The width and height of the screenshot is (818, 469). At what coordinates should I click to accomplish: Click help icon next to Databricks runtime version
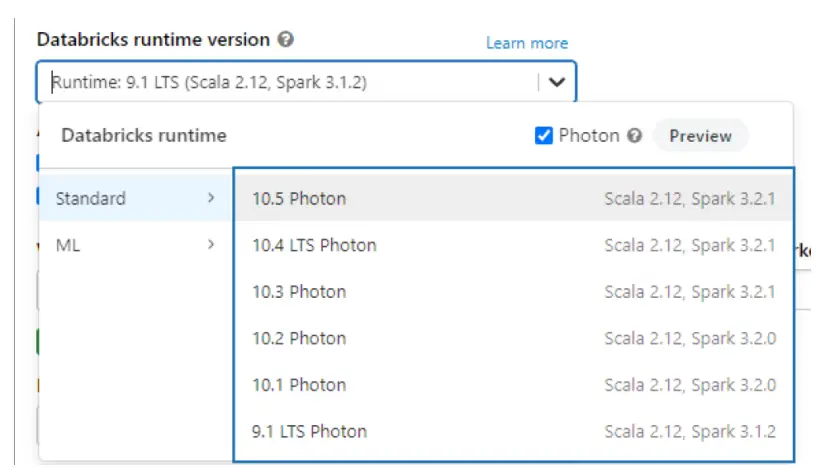click(x=286, y=40)
